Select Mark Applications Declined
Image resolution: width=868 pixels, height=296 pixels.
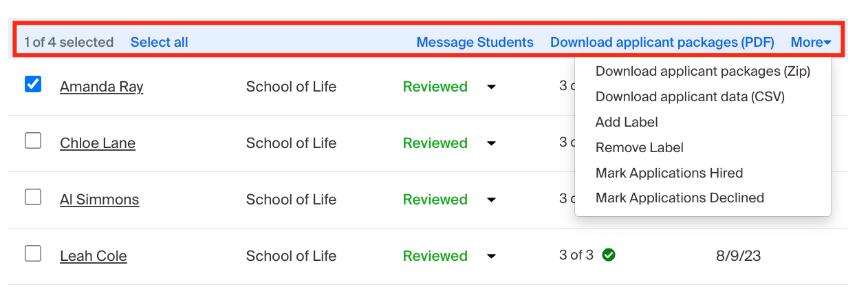coord(680,198)
